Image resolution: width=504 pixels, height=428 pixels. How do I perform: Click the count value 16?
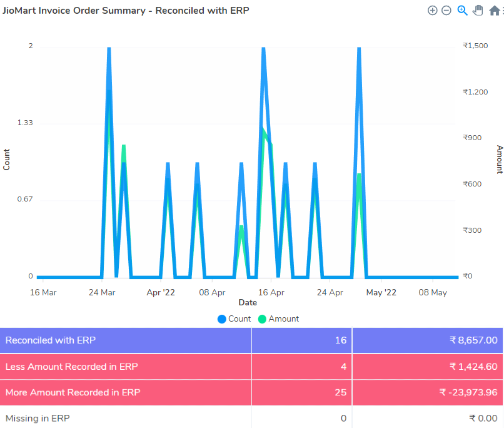(341, 340)
